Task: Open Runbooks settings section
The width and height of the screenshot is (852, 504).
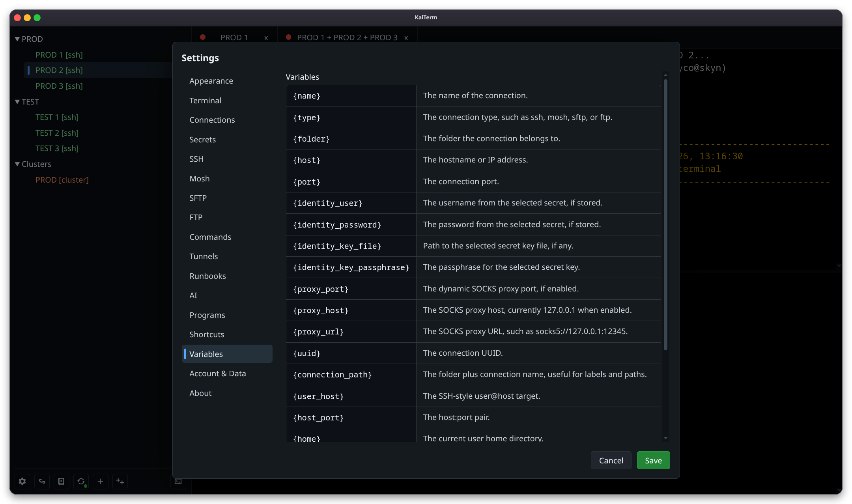Action: (227, 276)
